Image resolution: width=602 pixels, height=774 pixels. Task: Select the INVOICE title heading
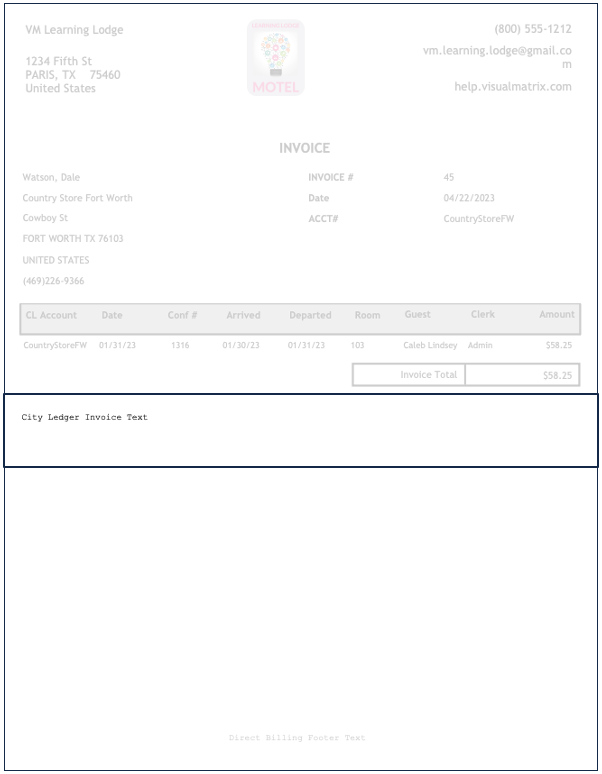pyautogui.click(x=304, y=148)
